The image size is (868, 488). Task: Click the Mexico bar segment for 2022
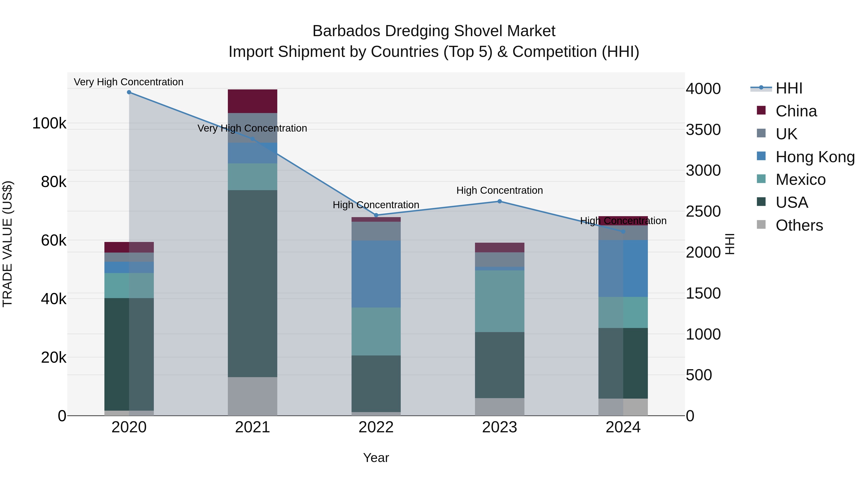[376, 332]
